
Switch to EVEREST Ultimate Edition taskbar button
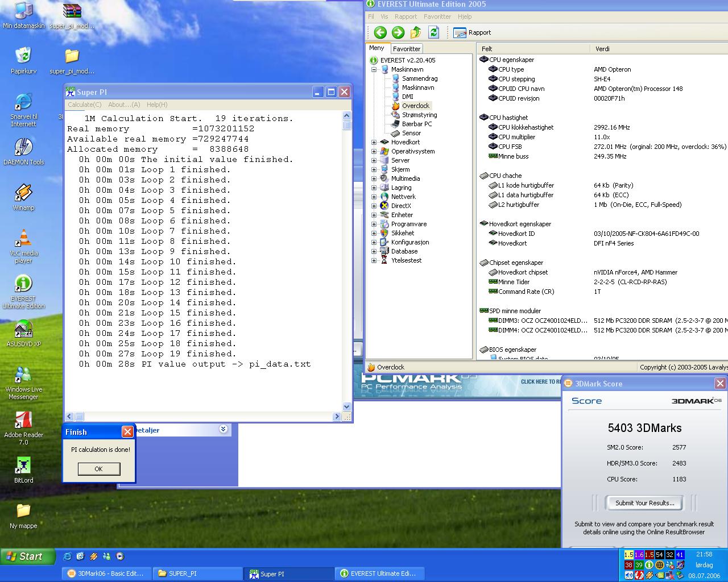[380, 573]
